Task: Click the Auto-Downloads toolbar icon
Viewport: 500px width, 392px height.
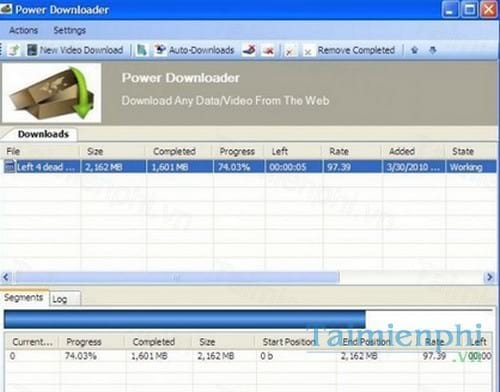Action: click(160, 50)
